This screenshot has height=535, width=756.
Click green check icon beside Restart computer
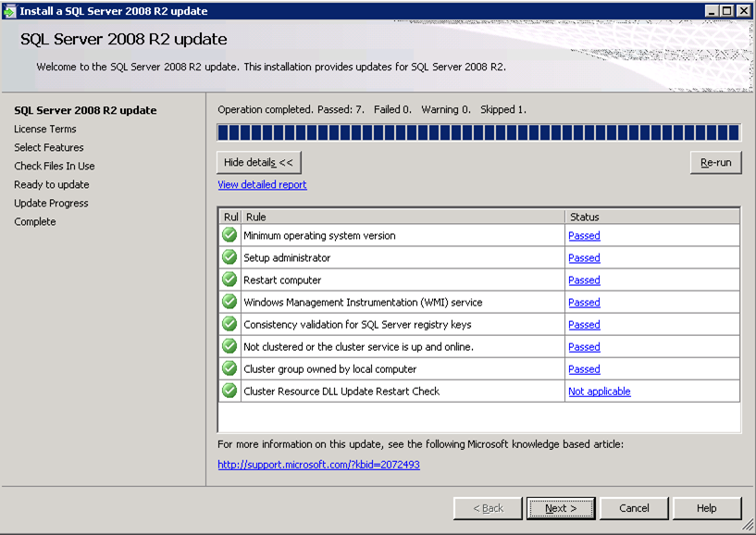tap(229, 280)
